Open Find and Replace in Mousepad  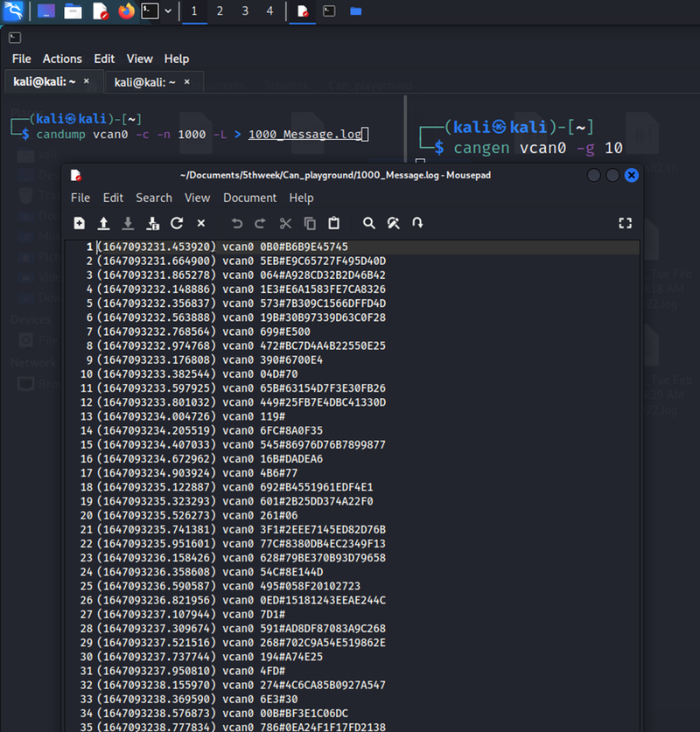[394, 223]
